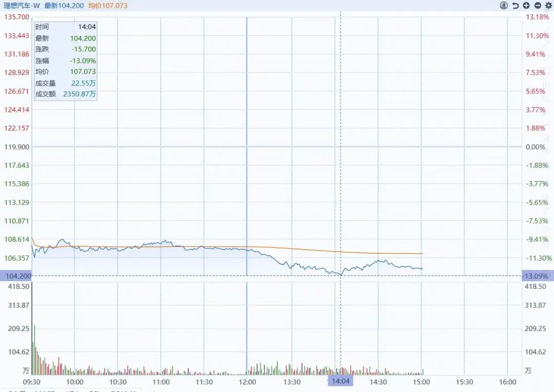Zoom out with the minus icon
554x392 pixels.
tap(538, 5)
